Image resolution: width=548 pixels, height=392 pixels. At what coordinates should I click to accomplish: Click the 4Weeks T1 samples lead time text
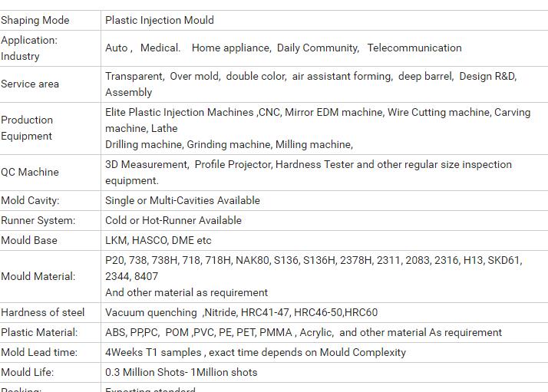[x=256, y=352]
